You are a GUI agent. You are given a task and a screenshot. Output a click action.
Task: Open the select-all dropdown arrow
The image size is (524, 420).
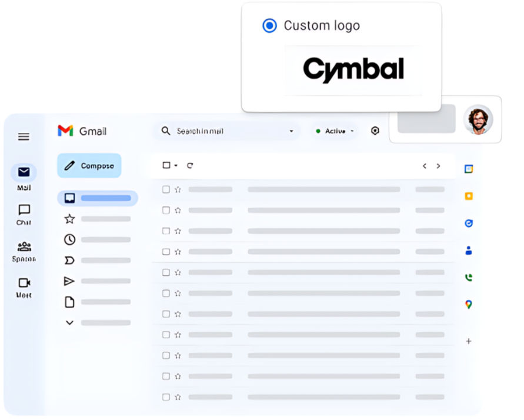pyautogui.click(x=176, y=165)
